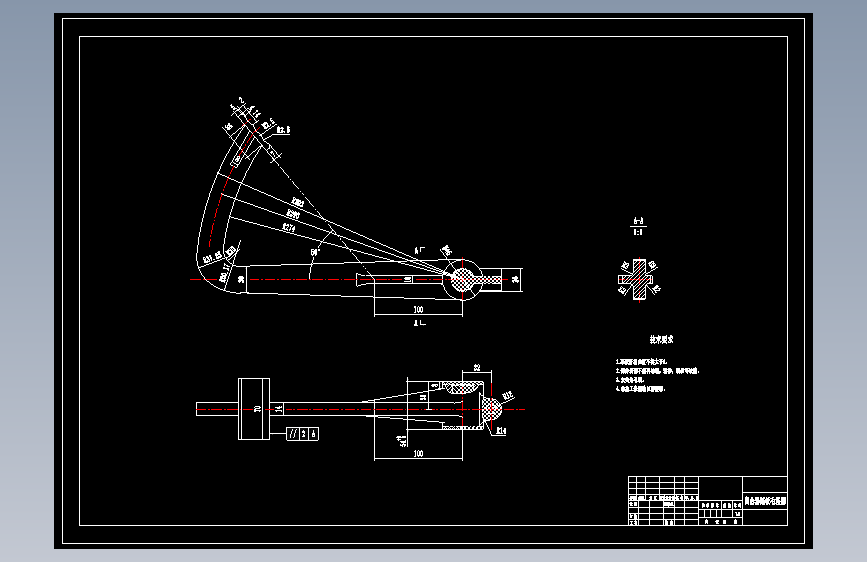Pick the R14 leader label in the lower view
The height and width of the screenshot is (562, 867).
(x=501, y=431)
